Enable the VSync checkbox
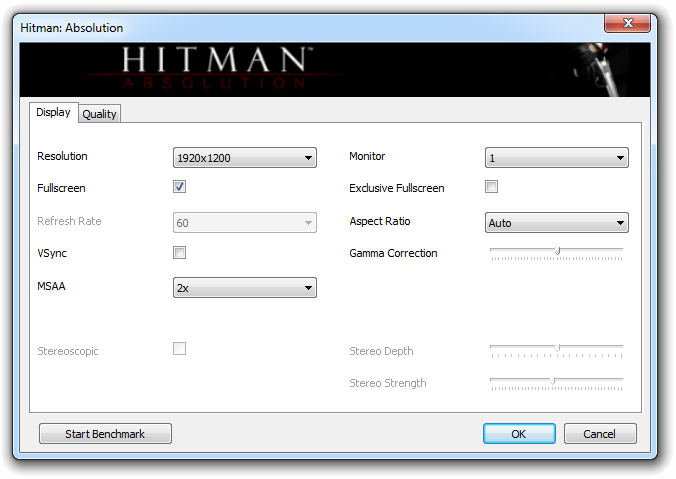Screen dimensions: 676x479 [x=179, y=253]
